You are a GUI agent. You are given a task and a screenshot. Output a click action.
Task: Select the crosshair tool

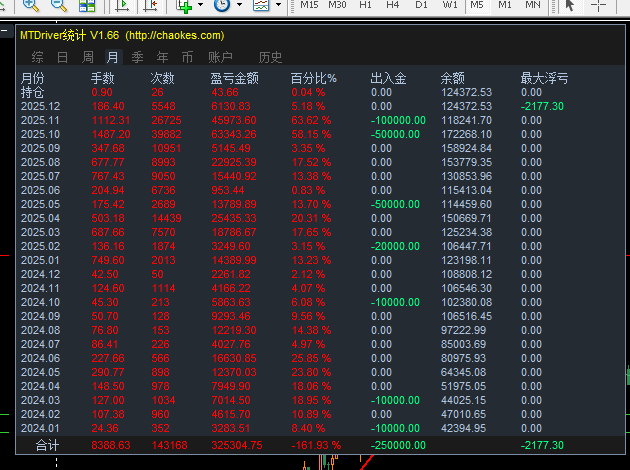pyautogui.click(x=598, y=5)
